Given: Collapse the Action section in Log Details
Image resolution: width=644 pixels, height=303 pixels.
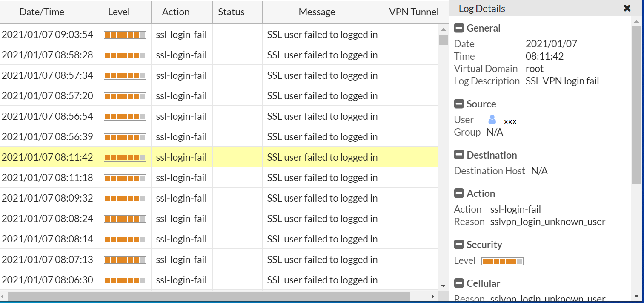Looking at the screenshot, I should [x=459, y=193].
